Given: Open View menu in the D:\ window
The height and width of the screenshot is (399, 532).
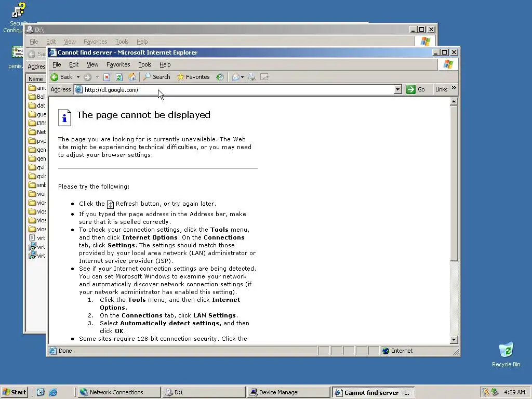Looking at the screenshot, I should (x=70, y=42).
